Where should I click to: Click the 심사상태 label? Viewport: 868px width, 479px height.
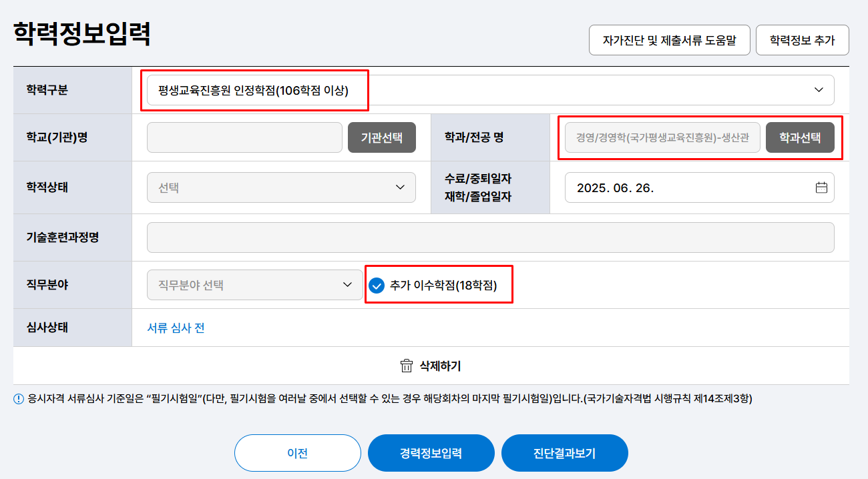[x=47, y=328]
